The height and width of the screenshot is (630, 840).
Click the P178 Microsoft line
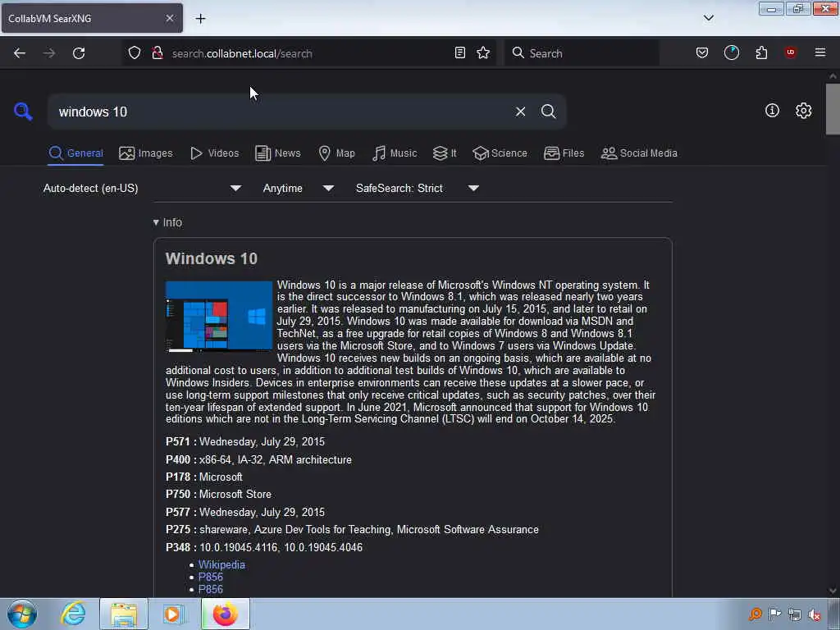(x=204, y=477)
